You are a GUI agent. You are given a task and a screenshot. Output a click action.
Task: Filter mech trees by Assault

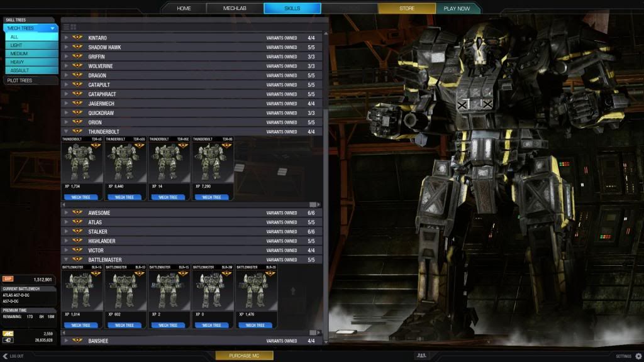point(31,70)
